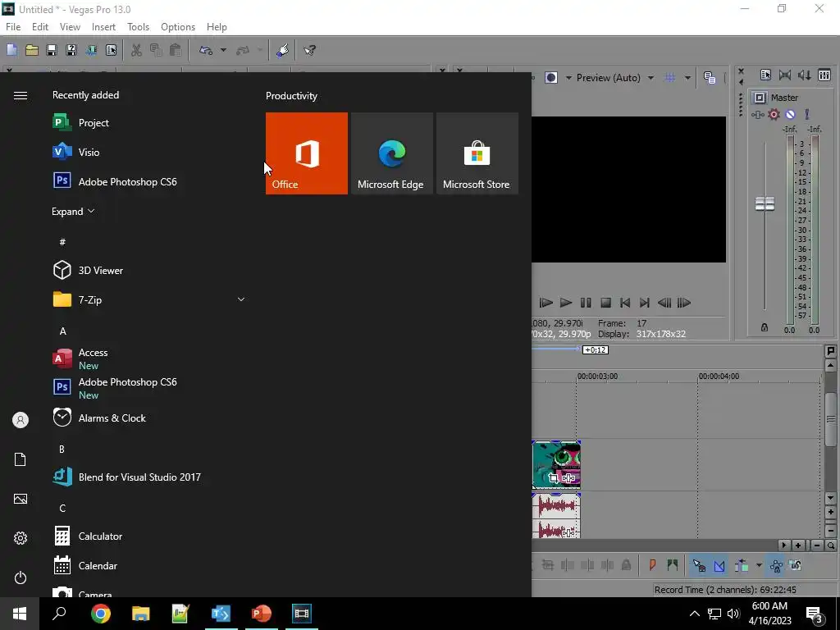Toggle Lock Envelopes to Events

coord(776,565)
